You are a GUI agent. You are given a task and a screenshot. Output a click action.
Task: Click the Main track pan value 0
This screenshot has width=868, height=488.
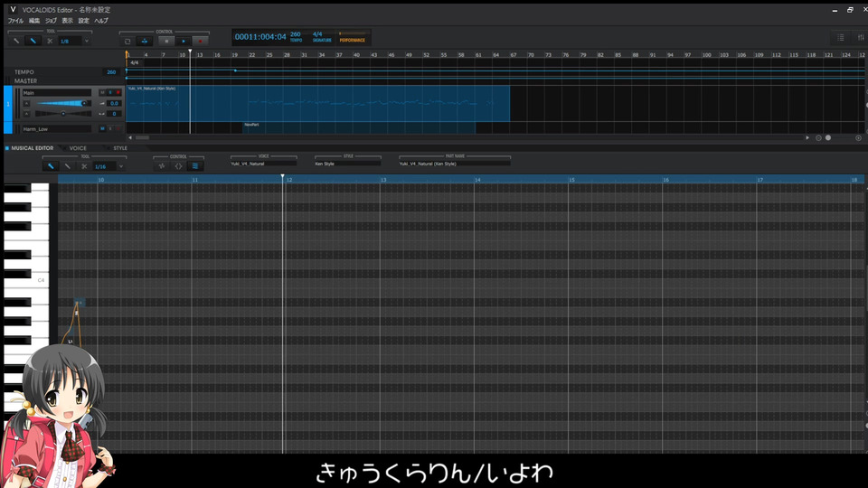(x=114, y=114)
